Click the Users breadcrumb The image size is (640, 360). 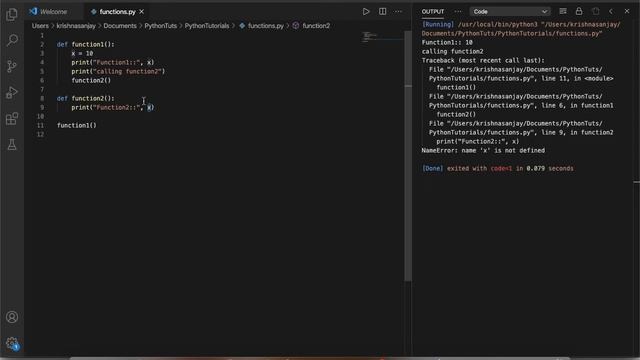[x=40, y=26]
